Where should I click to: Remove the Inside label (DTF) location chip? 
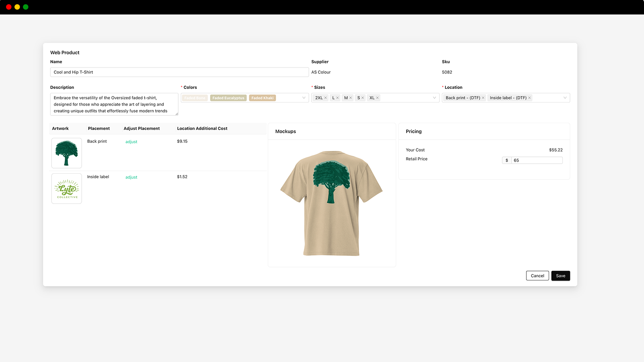click(x=530, y=97)
